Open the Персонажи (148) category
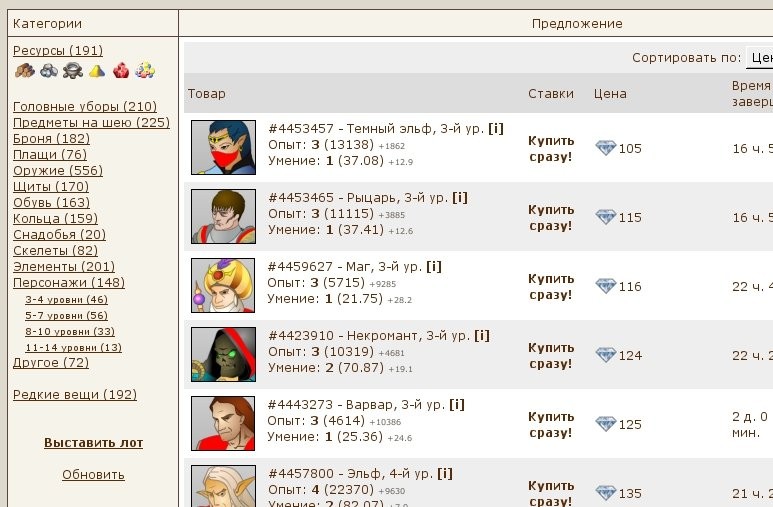 click(x=69, y=283)
